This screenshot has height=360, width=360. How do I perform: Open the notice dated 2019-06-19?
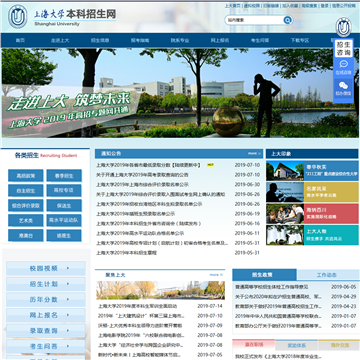pos(136,214)
